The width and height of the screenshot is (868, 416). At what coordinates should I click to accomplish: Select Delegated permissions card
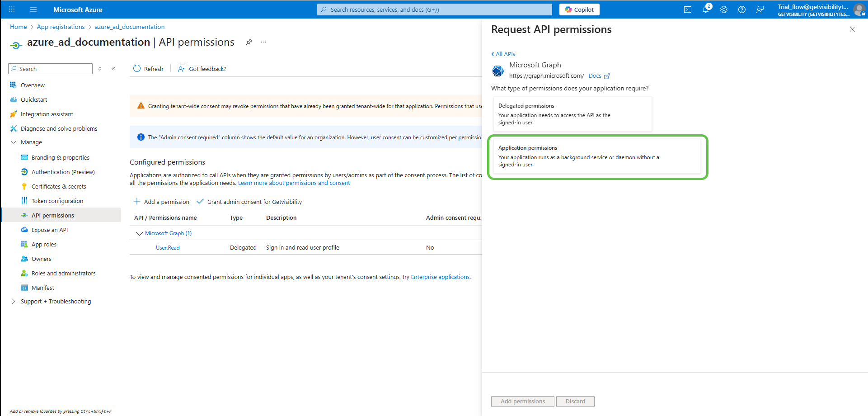pos(572,114)
